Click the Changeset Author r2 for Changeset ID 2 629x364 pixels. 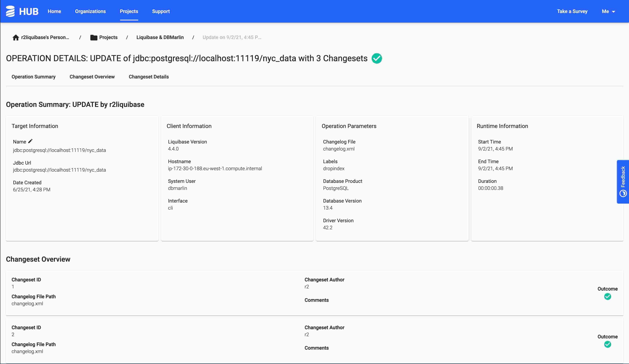point(307,335)
